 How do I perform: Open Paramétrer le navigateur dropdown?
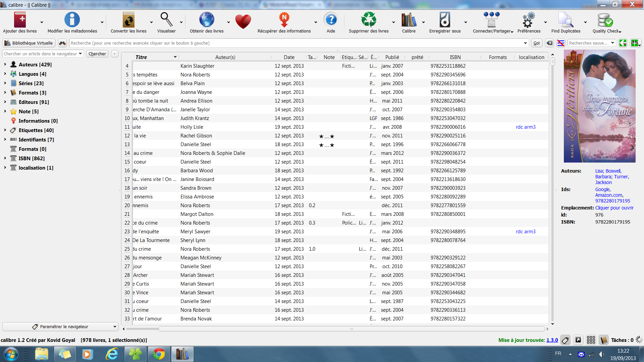point(60,326)
